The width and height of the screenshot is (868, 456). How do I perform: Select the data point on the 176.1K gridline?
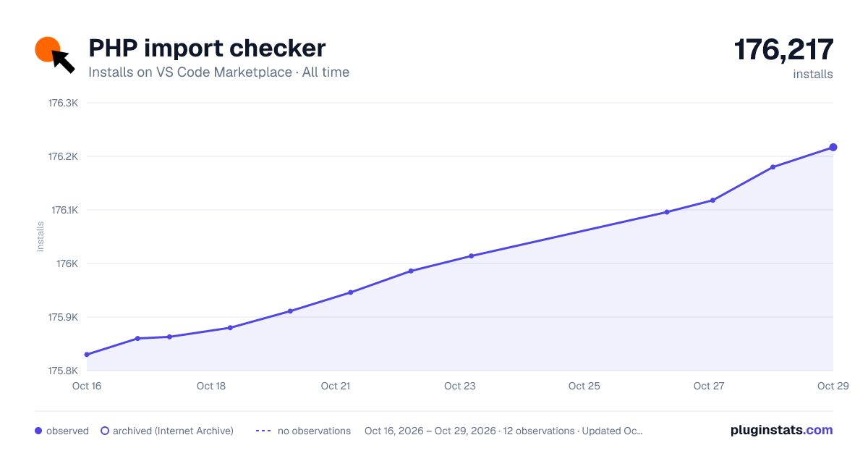tap(667, 212)
